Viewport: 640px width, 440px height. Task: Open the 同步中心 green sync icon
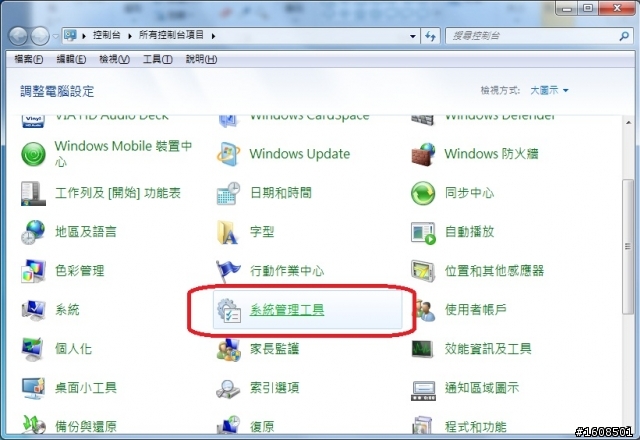423,193
